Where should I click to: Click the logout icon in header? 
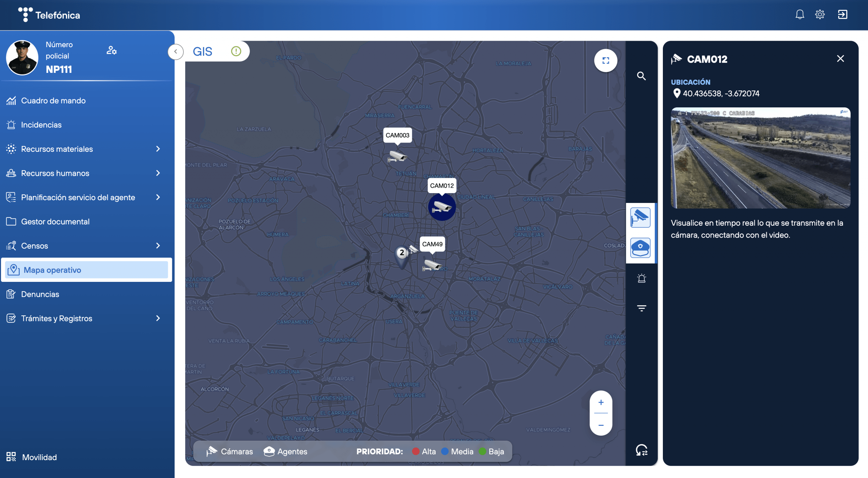click(x=842, y=15)
